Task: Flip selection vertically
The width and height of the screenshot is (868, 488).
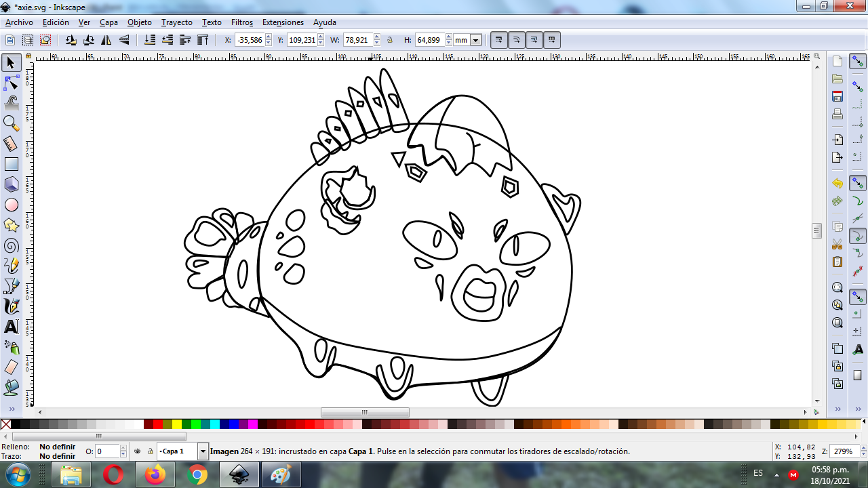Action: [124, 40]
